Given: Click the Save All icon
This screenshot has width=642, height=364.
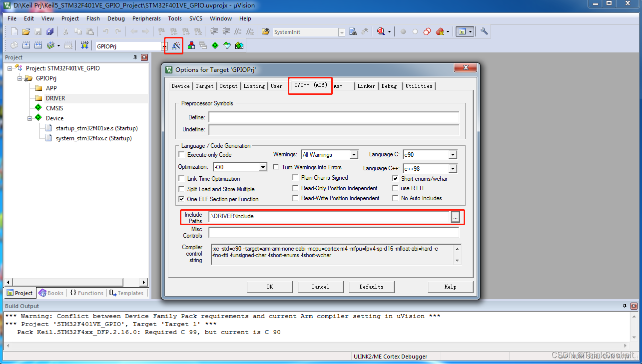Looking at the screenshot, I should click(50, 31).
